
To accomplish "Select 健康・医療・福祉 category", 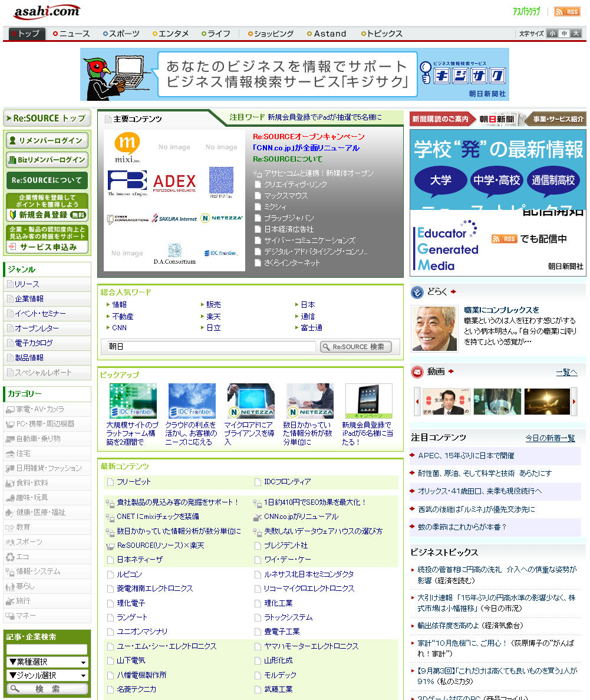I will (x=47, y=512).
